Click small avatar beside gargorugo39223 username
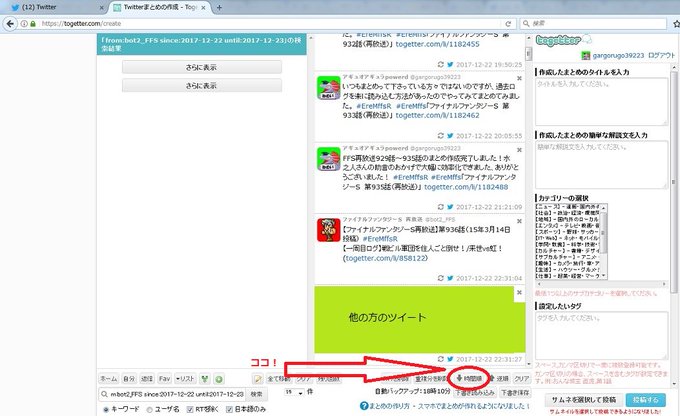 [x=585, y=56]
